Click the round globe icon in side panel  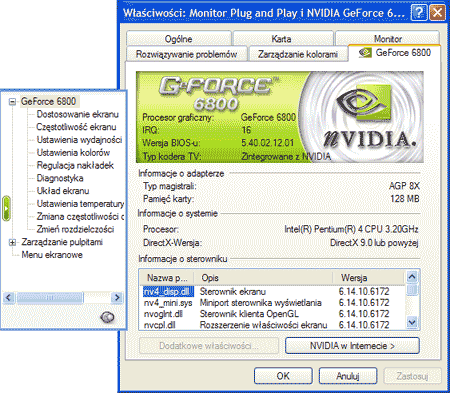point(107,317)
